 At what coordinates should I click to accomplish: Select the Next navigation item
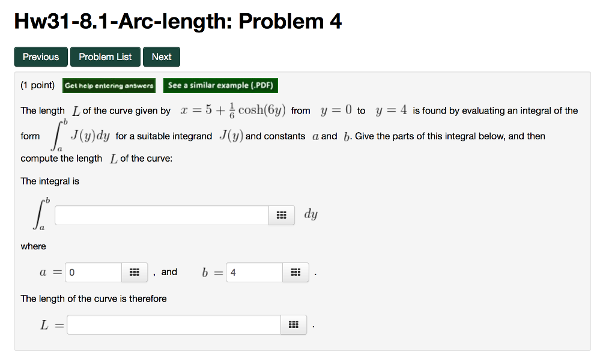click(x=161, y=56)
